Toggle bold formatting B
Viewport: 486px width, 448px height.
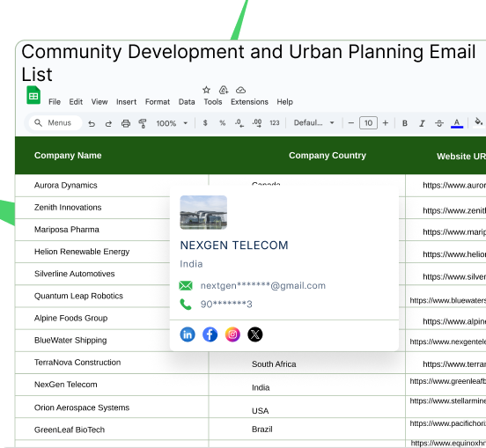(405, 123)
